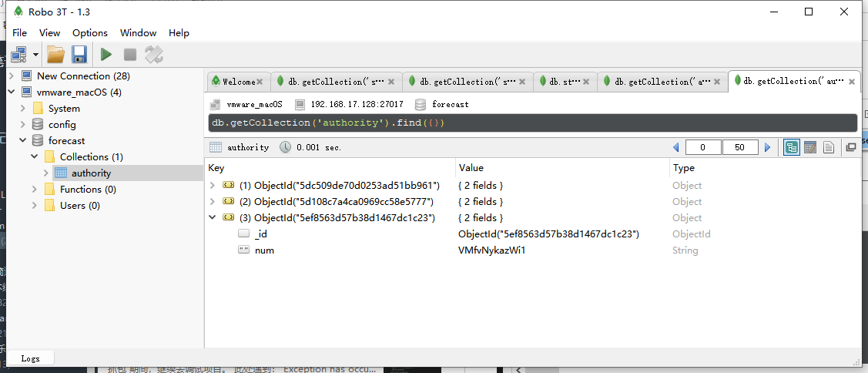Expand the config database

click(x=22, y=124)
